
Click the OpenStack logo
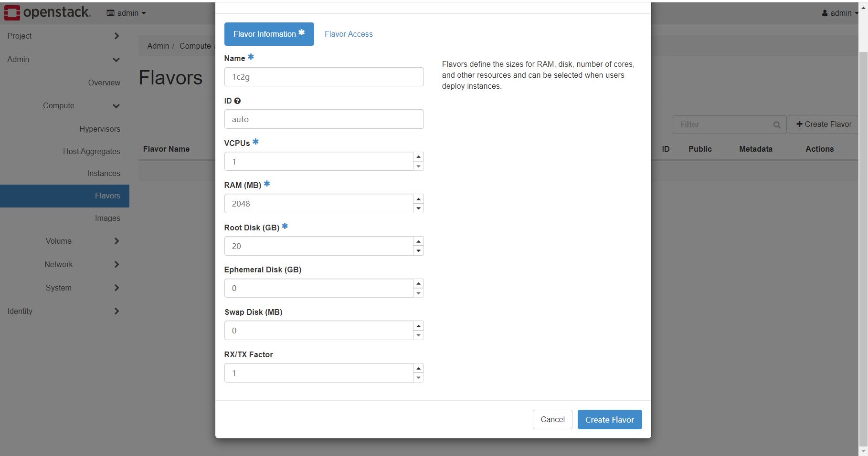pyautogui.click(x=47, y=12)
